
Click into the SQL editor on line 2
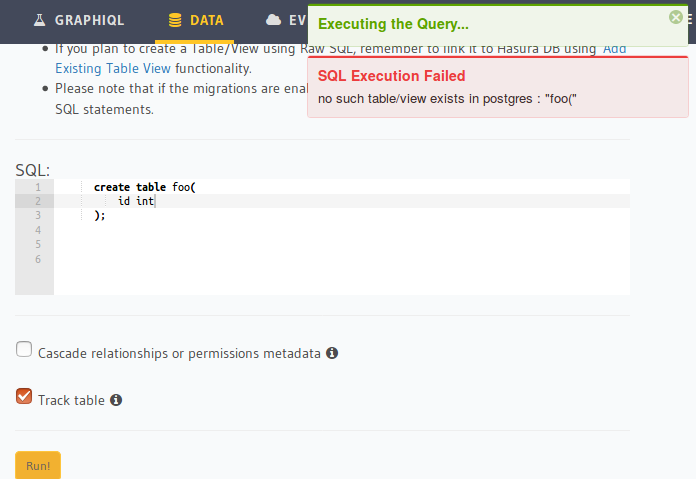point(342,201)
